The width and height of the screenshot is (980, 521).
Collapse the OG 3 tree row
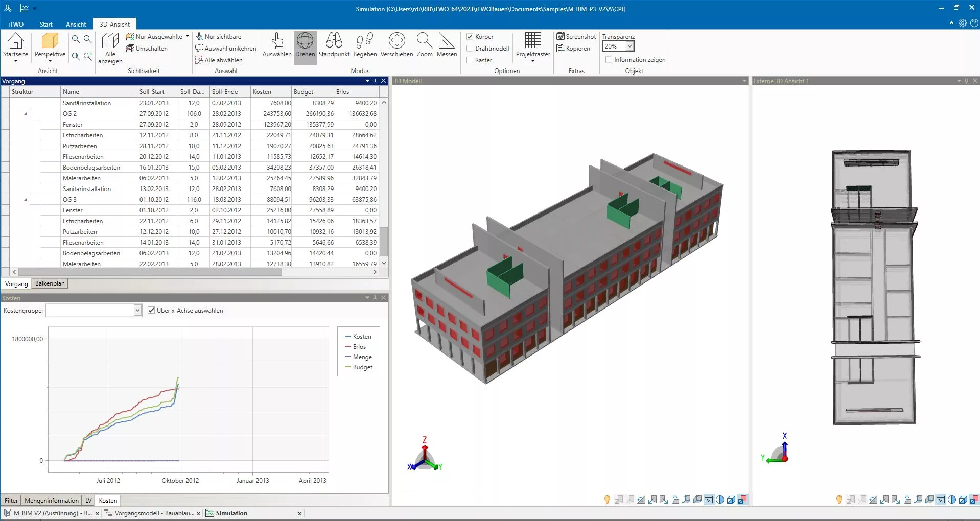pos(25,200)
